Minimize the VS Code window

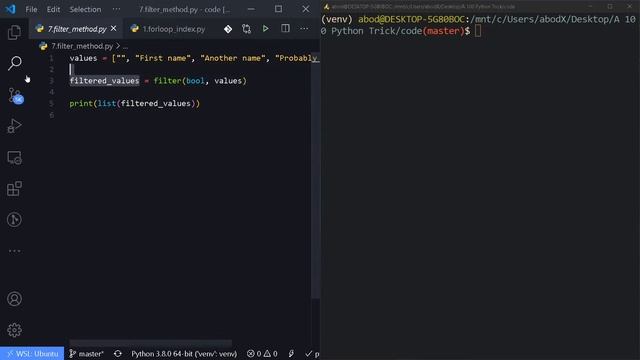click(251, 9)
